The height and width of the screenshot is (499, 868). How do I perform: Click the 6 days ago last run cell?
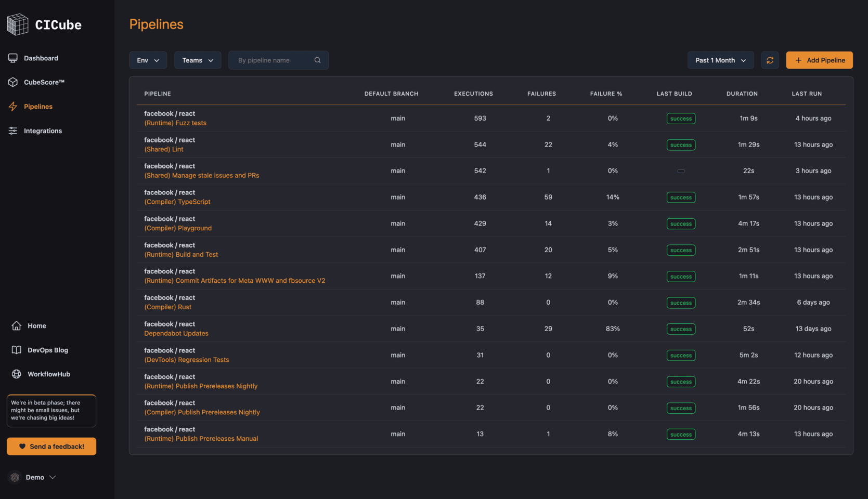[x=813, y=303]
